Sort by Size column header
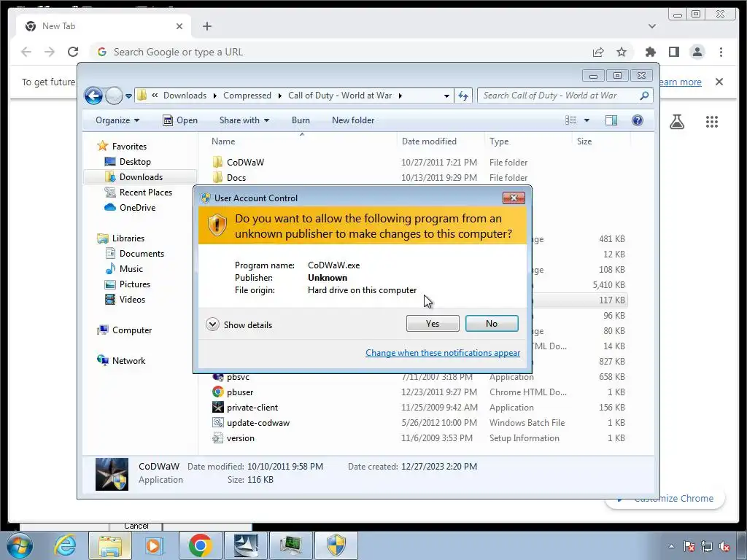This screenshot has width=747, height=560. pos(601,141)
